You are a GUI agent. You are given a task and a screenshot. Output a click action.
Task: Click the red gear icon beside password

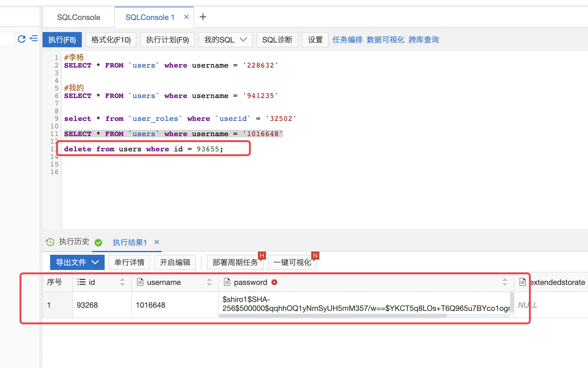click(x=274, y=282)
